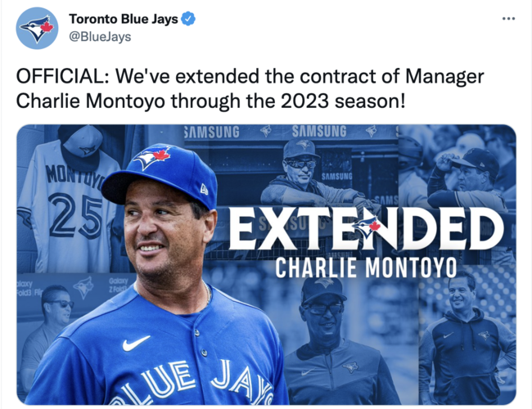Open the Blue Jays profile avatar
The height and width of the screenshot is (409, 532).
[x=37, y=28]
